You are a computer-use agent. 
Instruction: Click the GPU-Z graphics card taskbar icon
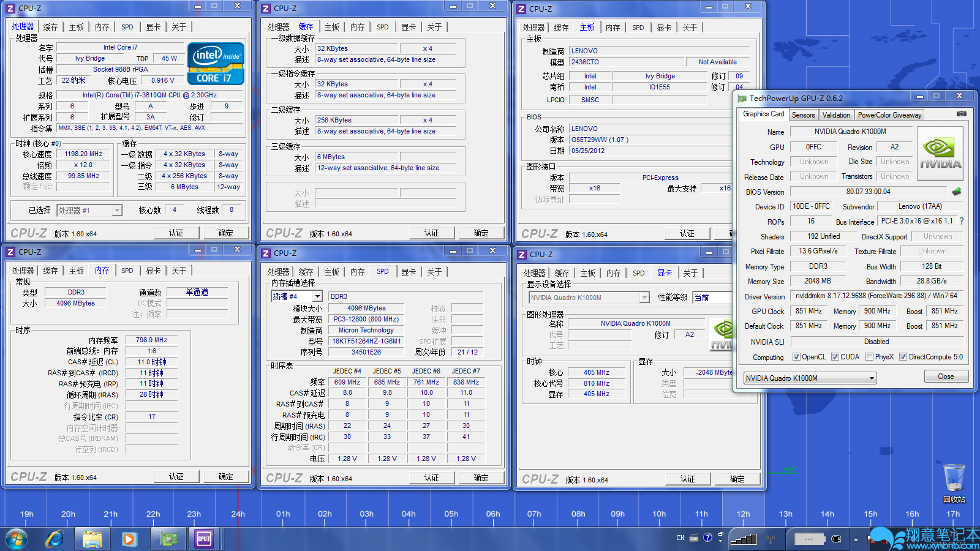167,539
